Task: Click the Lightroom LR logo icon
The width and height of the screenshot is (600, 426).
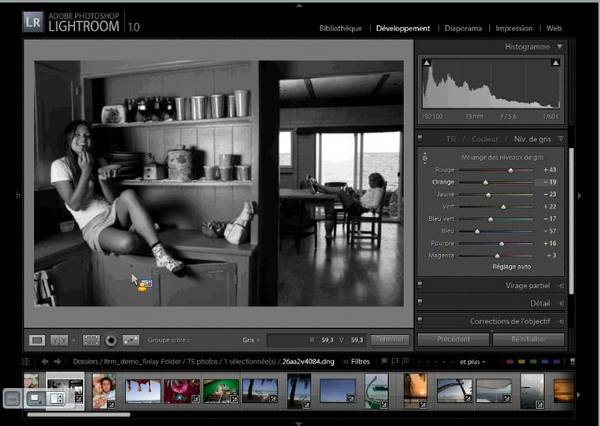Action: click(x=33, y=21)
